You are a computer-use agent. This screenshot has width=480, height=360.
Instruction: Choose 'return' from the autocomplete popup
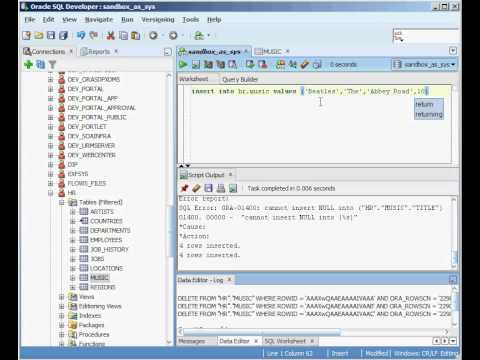(424, 104)
